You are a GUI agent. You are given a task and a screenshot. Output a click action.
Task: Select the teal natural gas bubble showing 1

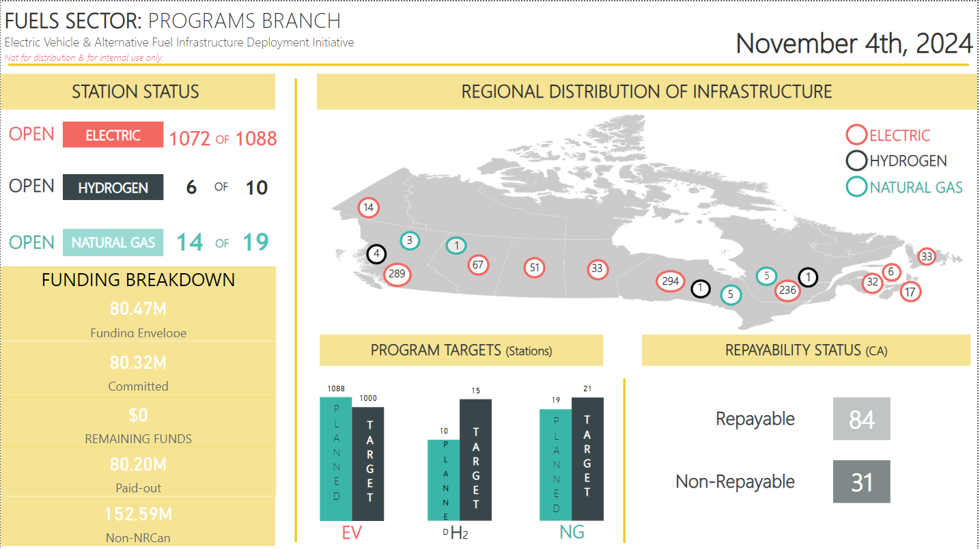[x=457, y=245]
